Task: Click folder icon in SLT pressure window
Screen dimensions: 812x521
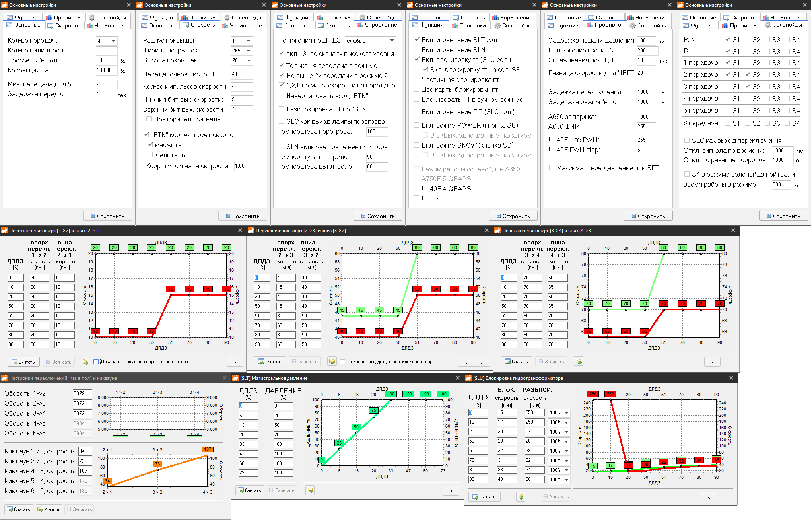Action: tap(310, 490)
